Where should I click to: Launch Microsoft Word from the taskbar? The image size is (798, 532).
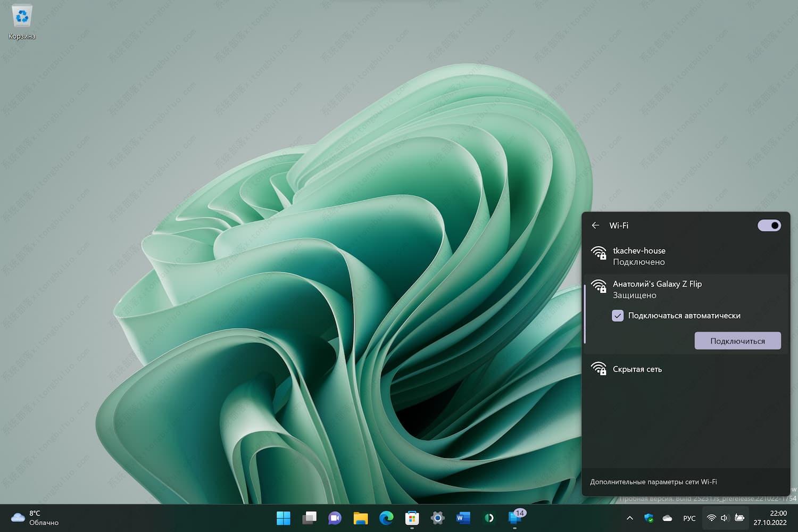point(462,518)
